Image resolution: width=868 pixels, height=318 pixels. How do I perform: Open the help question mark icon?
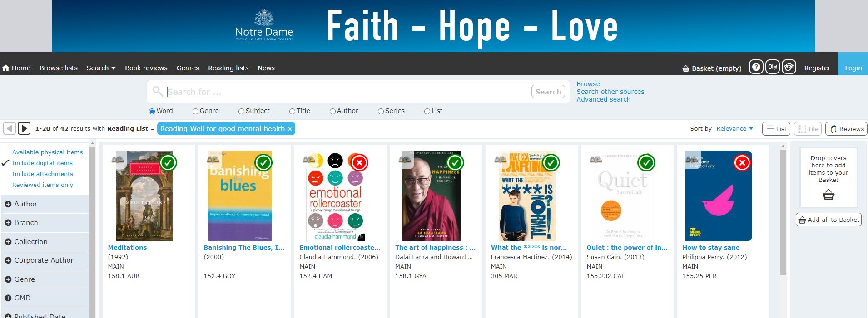[x=756, y=67]
